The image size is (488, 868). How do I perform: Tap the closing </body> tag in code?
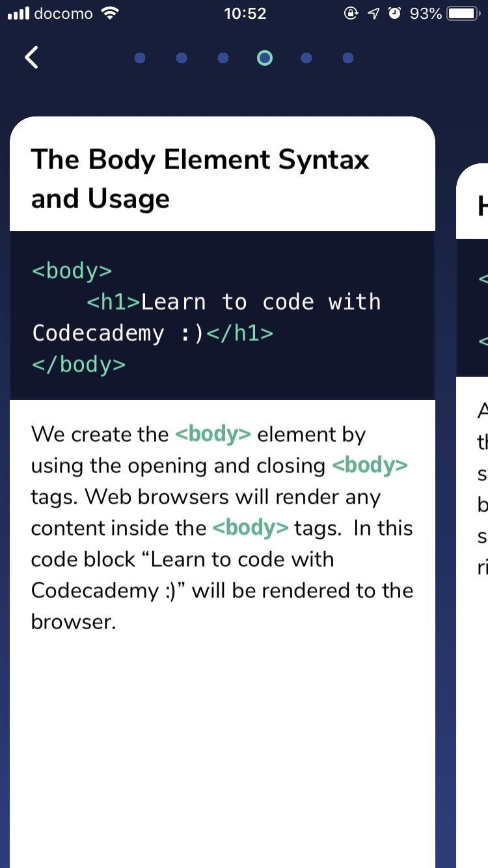click(79, 364)
